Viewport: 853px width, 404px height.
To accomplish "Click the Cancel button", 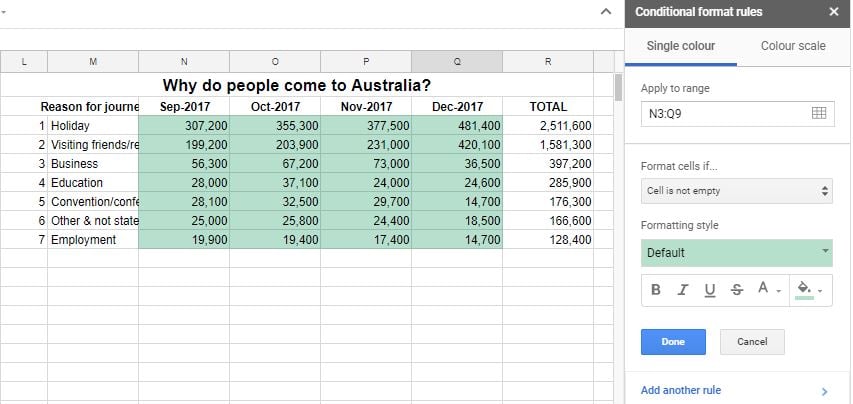I will click(752, 342).
